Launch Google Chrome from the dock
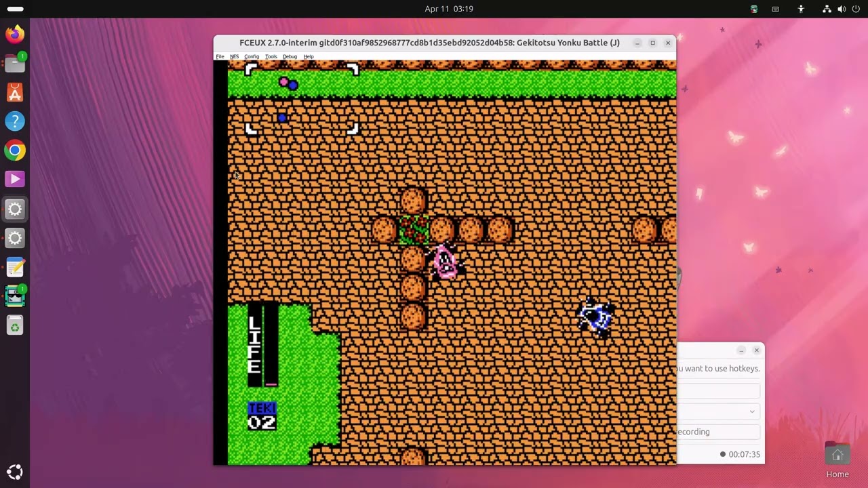 pos(15,150)
